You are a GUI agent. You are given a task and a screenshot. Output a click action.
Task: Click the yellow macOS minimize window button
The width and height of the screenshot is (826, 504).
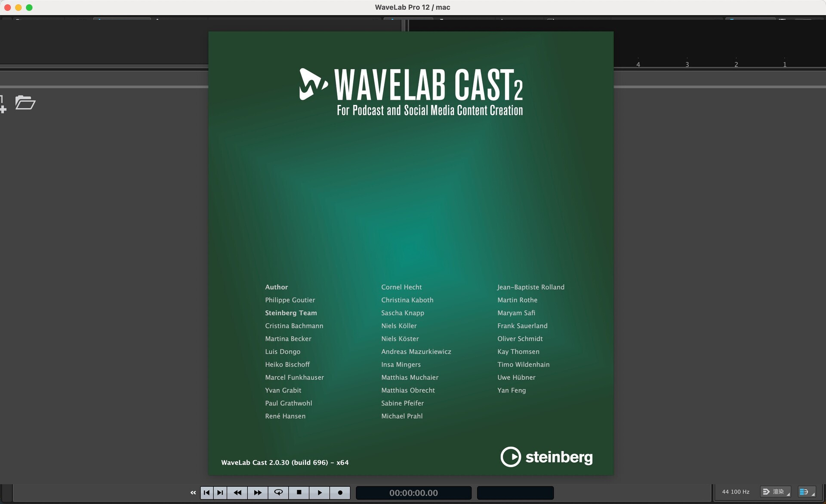point(18,7)
